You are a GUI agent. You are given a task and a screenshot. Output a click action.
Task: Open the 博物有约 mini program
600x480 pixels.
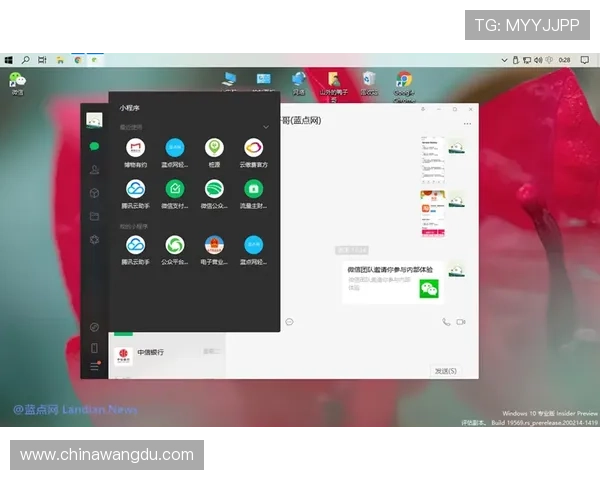click(x=135, y=149)
